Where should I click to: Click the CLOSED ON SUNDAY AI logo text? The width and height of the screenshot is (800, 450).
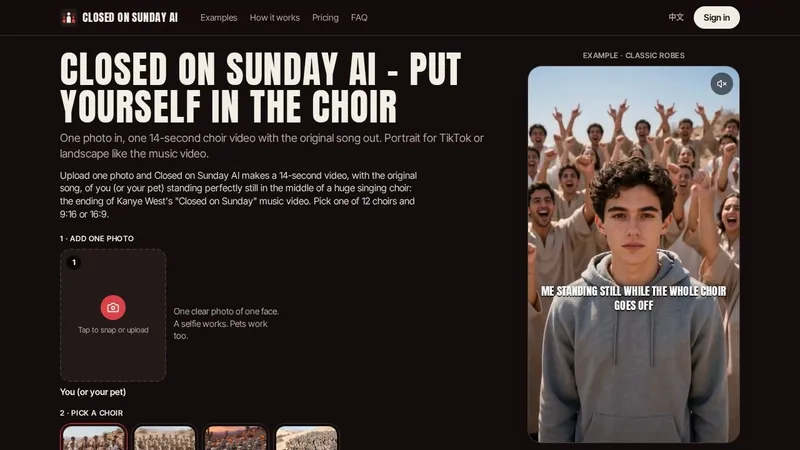click(130, 17)
